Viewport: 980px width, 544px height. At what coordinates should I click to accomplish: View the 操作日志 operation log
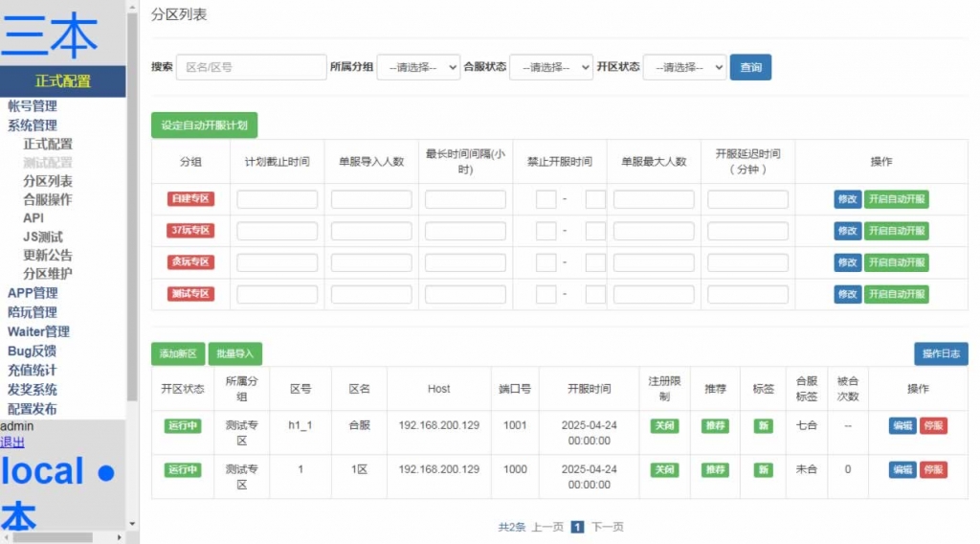(x=940, y=354)
